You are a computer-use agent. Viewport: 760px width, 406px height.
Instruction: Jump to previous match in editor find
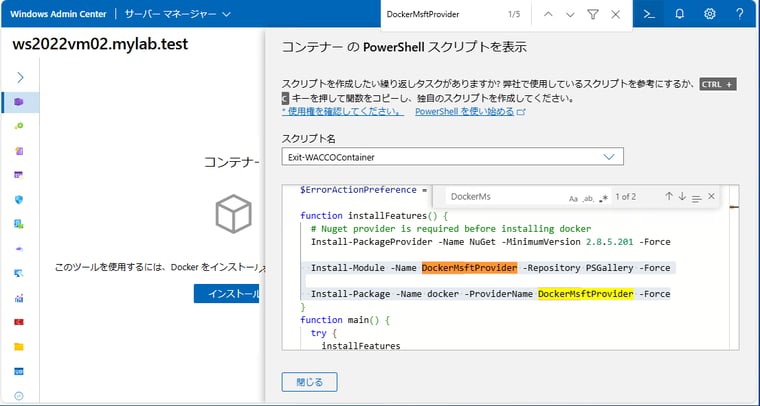(x=669, y=196)
